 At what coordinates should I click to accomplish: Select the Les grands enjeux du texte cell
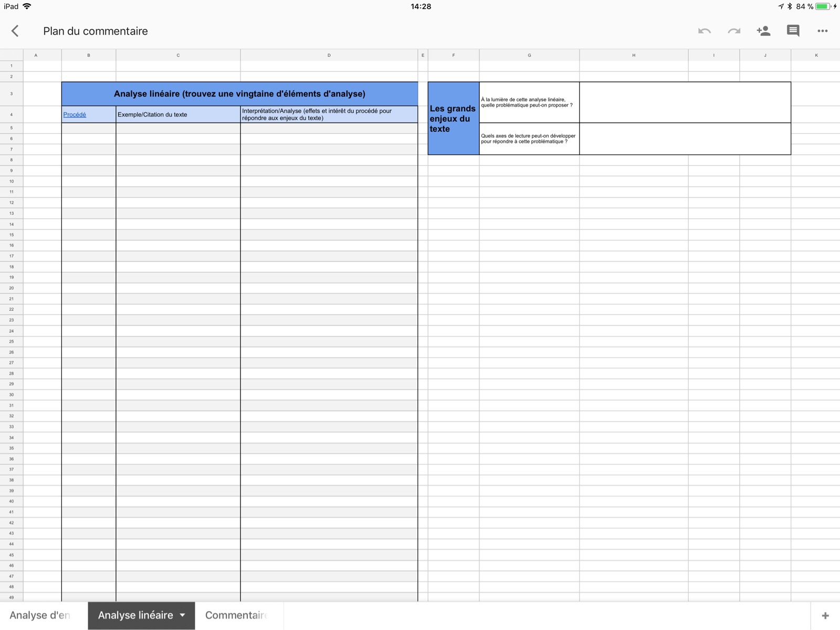[454, 118]
